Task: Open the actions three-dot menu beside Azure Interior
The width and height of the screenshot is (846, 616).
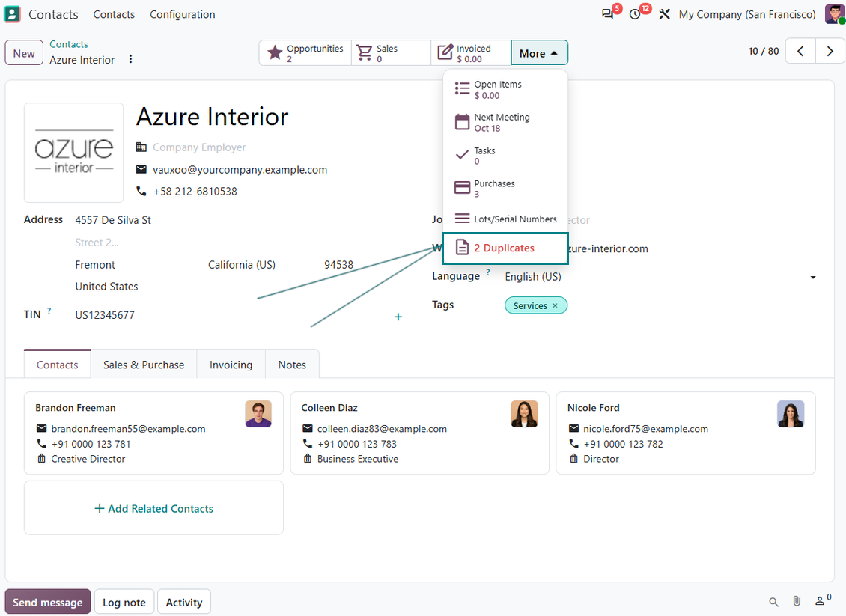Action: point(130,59)
